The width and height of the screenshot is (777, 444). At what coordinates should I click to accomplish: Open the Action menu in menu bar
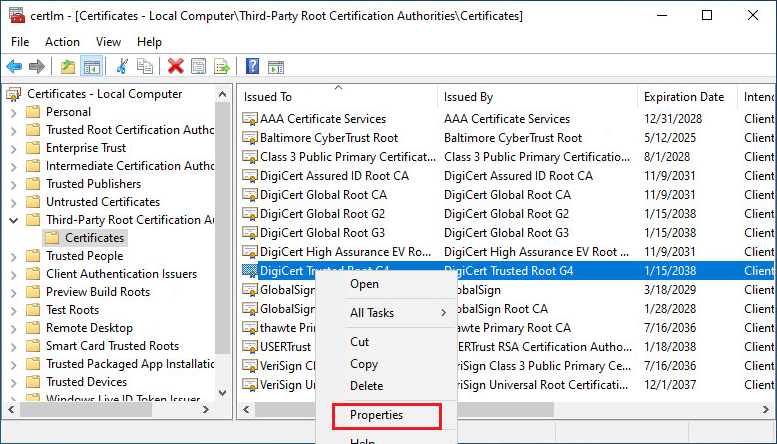click(62, 42)
